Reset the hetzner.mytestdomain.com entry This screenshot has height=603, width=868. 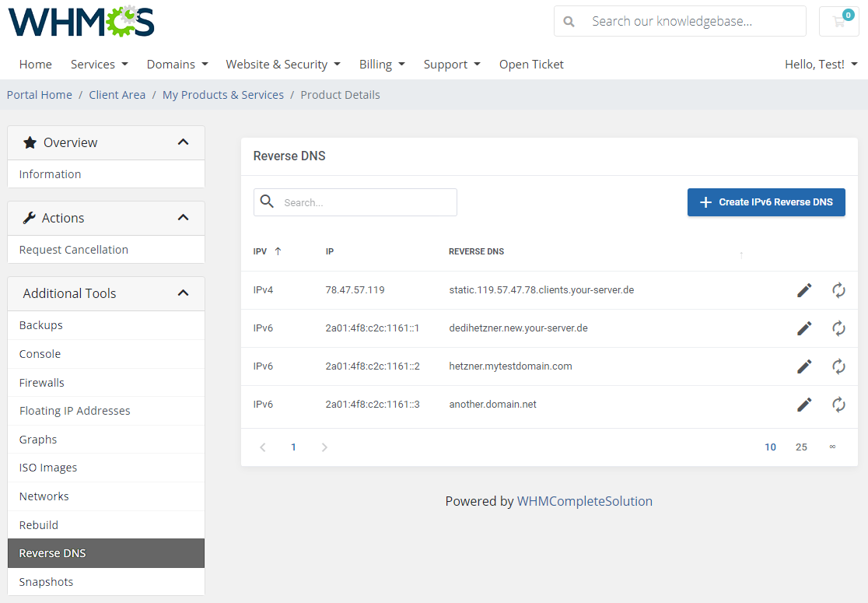[x=838, y=366]
